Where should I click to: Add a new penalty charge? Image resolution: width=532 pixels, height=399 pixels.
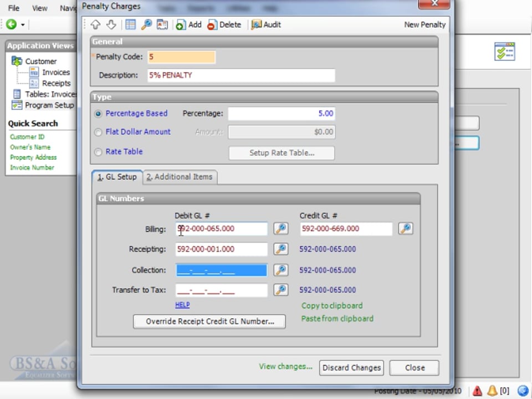pyautogui.click(x=188, y=25)
